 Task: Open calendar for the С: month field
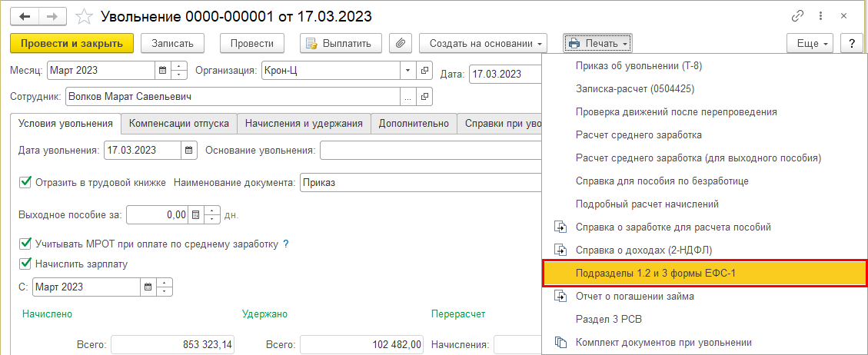click(148, 287)
